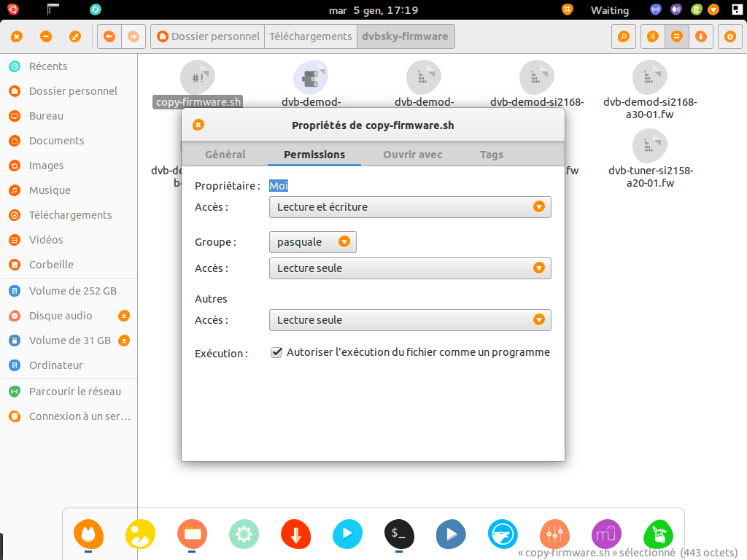Open Volume de 252 GB in sidebar
Screen dimensions: 747x560
tap(69, 291)
